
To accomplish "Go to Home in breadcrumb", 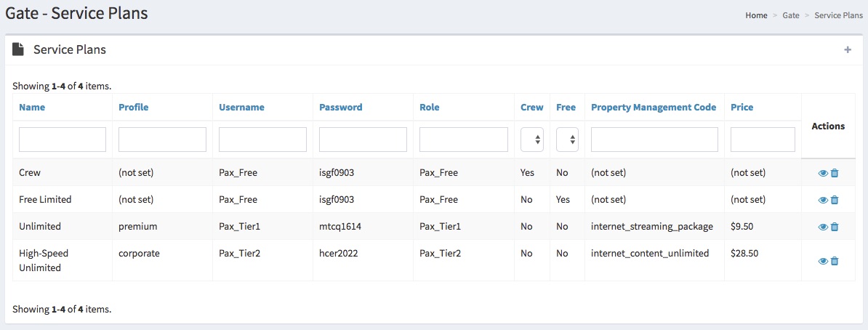I will click(756, 15).
